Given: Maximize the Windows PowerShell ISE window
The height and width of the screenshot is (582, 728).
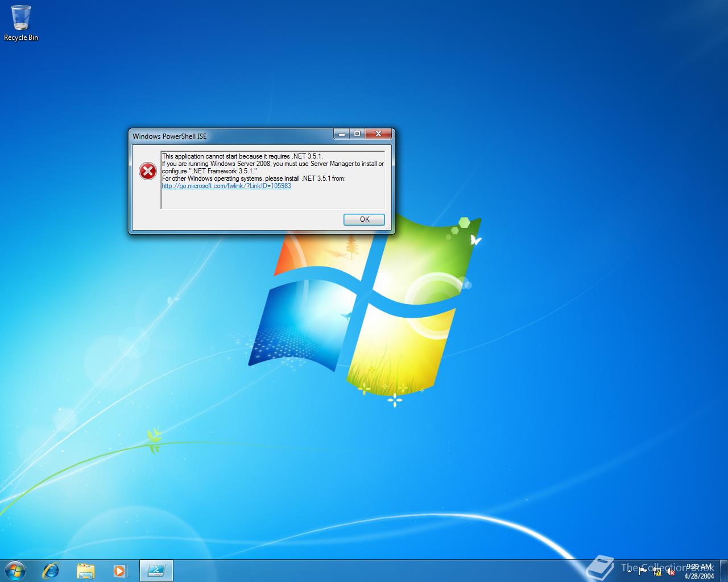Looking at the screenshot, I should [357, 134].
